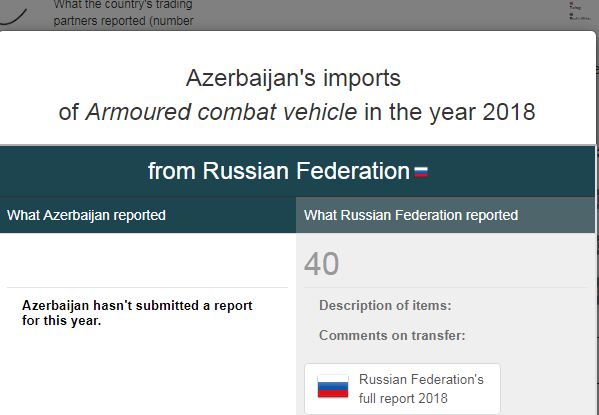Click the italic 'Armoured combat vehicle' text

(x=221, y=112)
